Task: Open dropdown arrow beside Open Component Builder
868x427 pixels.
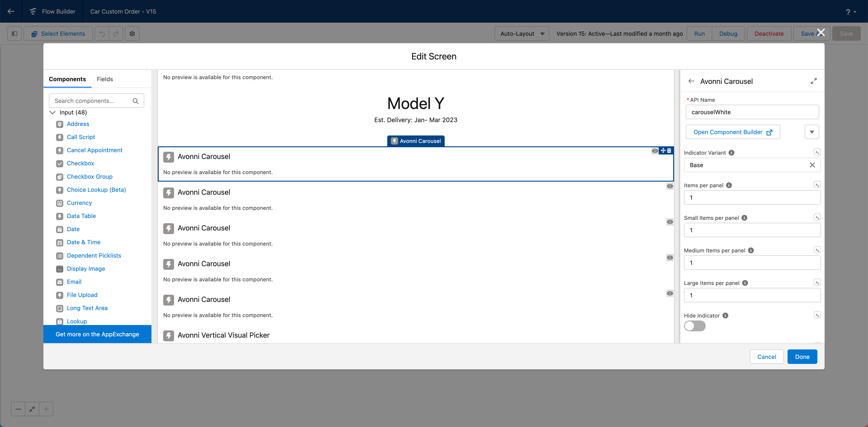Action: pos(811,132)
